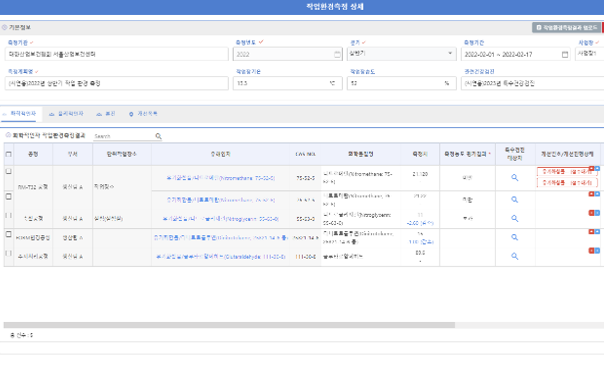The height and width of the screenshot is (378, 604).
Task: Click the search magnifier beside Search box
Action: tap(158, 136)
